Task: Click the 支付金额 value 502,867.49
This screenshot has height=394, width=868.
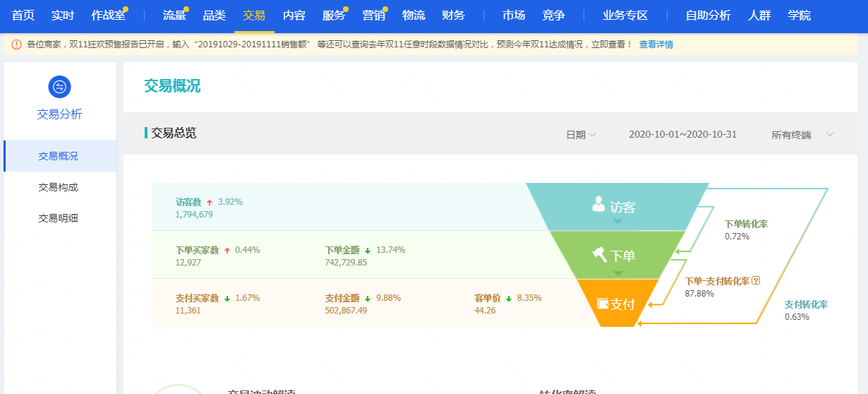Action: coord(346,311)
